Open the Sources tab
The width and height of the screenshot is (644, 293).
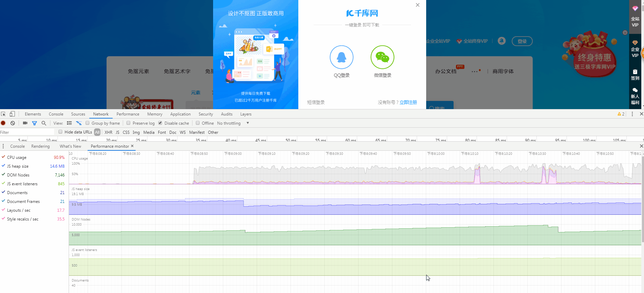click(78, 114)
